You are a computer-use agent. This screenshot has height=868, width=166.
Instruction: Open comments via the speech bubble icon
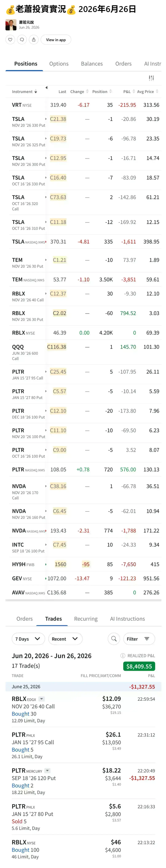pos(22,40)
